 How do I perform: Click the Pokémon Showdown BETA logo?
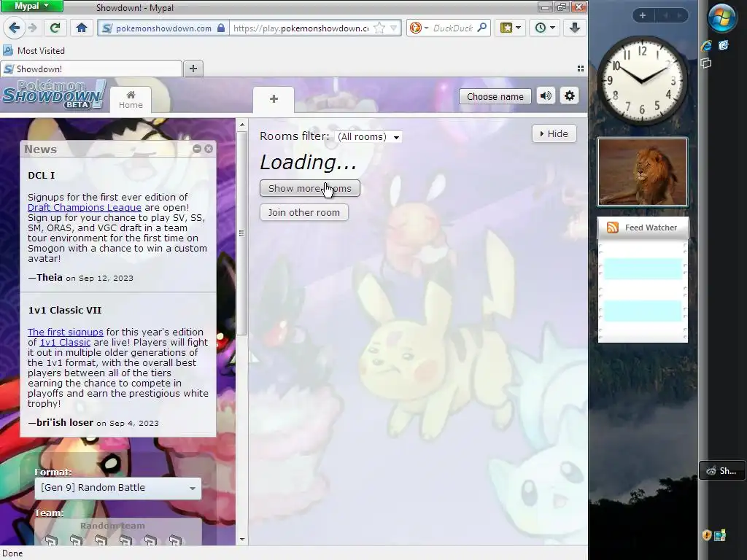(x=53, y=96)
